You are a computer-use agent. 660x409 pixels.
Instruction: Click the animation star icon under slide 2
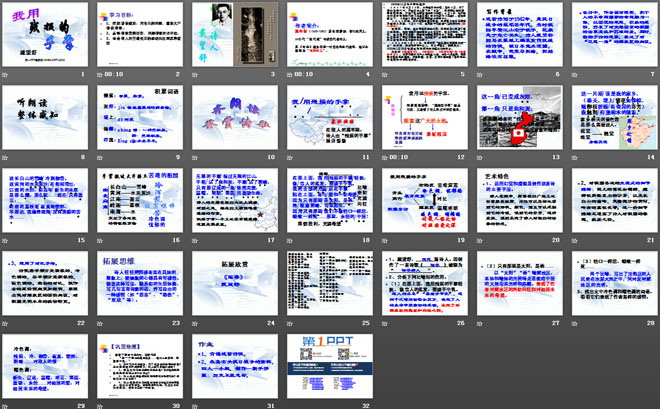click(99, 73)
